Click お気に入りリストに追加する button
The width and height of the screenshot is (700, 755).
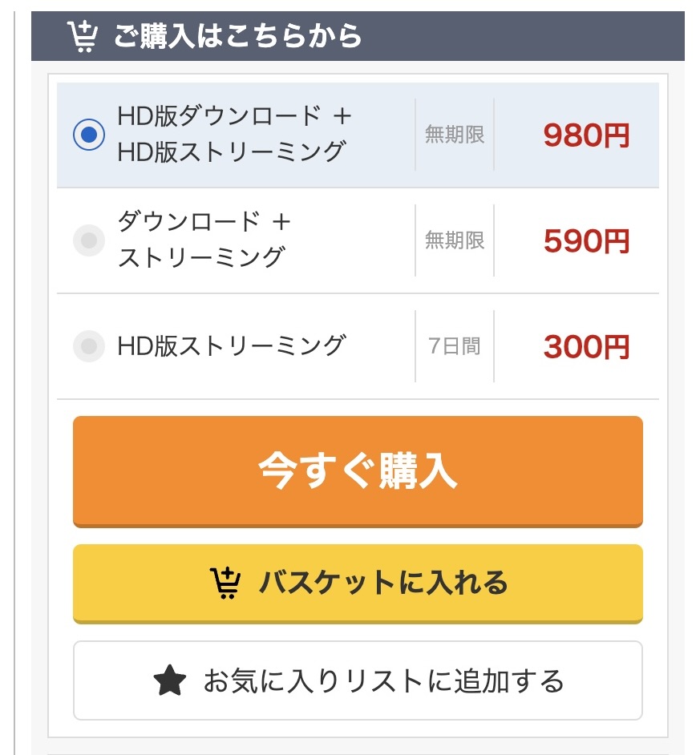tap(358, 680)
